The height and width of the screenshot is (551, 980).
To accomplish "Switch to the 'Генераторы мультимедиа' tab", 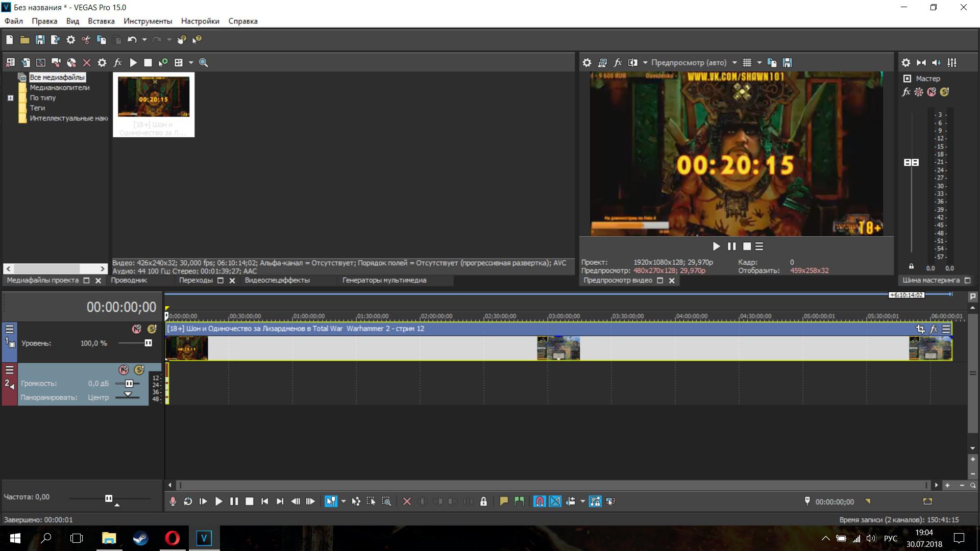I will coord(384,280).
